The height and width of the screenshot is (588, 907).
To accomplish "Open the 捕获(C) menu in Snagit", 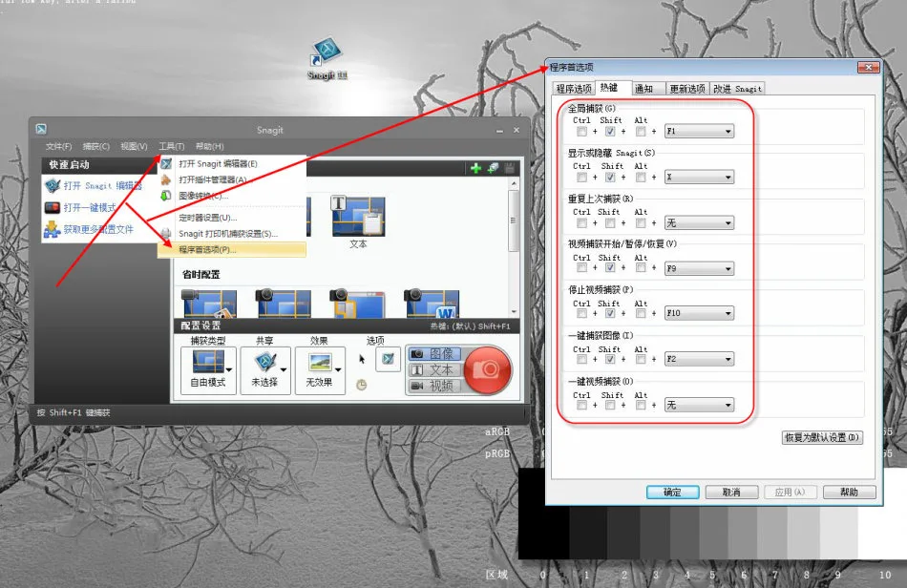I will click(96, 146).
